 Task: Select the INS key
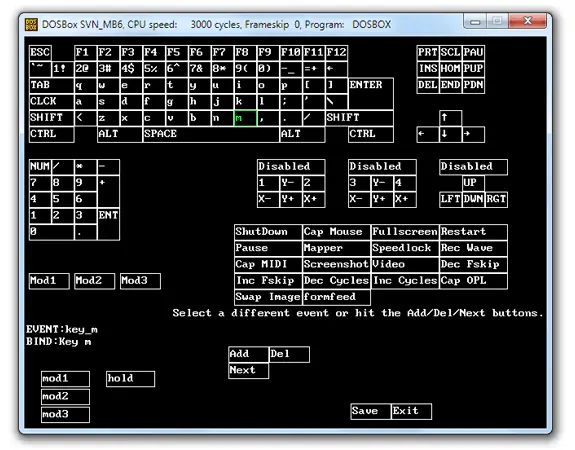click(428, 69)
